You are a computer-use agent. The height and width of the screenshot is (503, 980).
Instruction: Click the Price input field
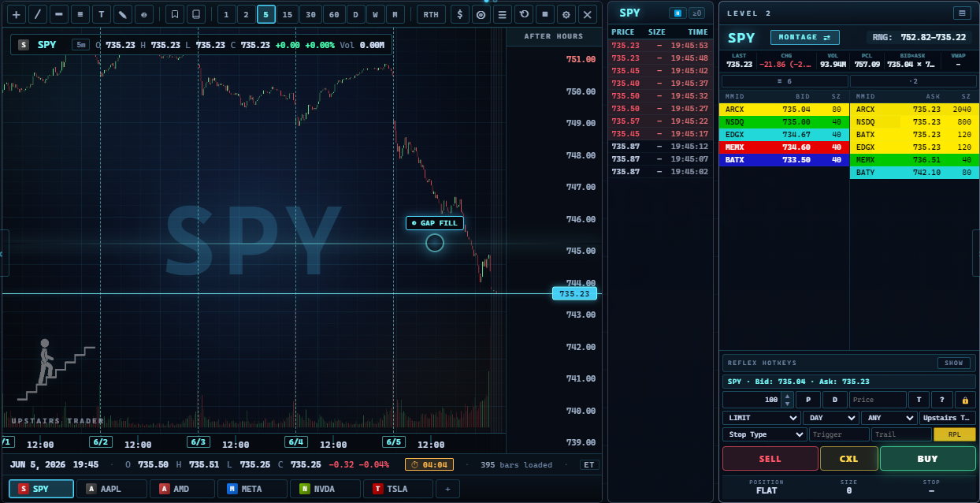coord(878,400)
